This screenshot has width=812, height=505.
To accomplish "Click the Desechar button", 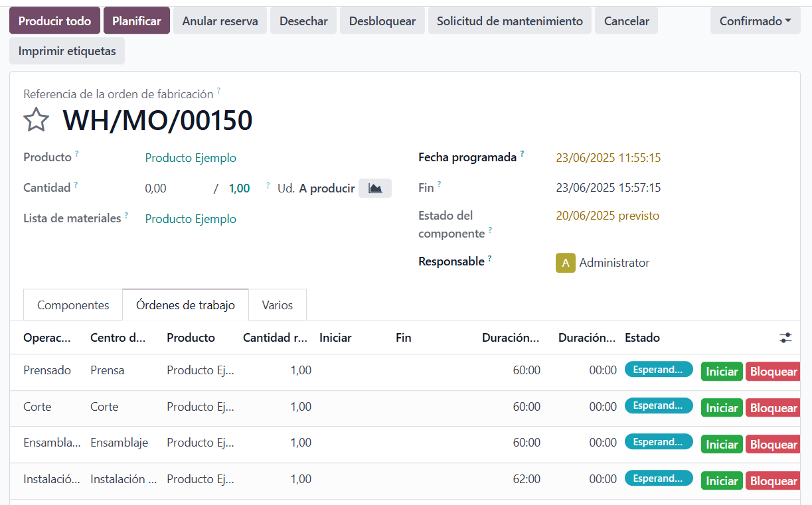I will tap(303, 21).
